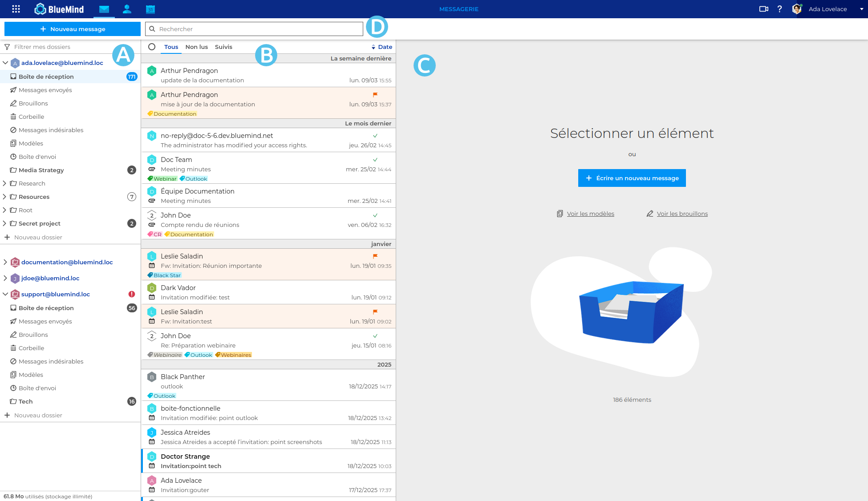Click the red alert icon on support@bluemind.loc
This screenshot has width=868, height=501.
tap(132, 294)
